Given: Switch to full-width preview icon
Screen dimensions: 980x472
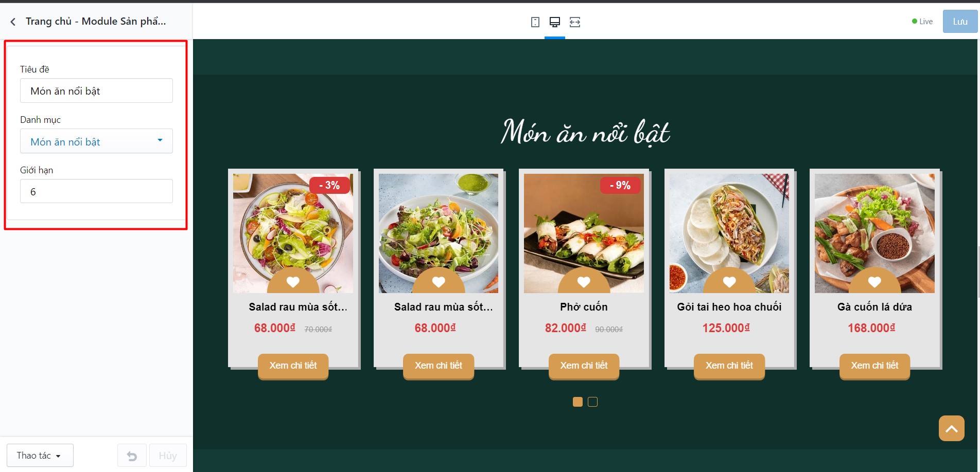Looking at the screenshot, I should 575,22.
